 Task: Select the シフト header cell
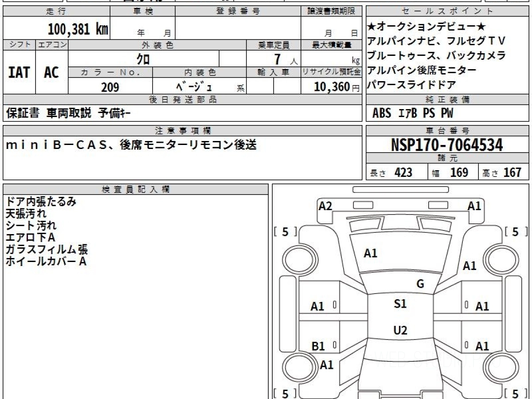(19, 45)
